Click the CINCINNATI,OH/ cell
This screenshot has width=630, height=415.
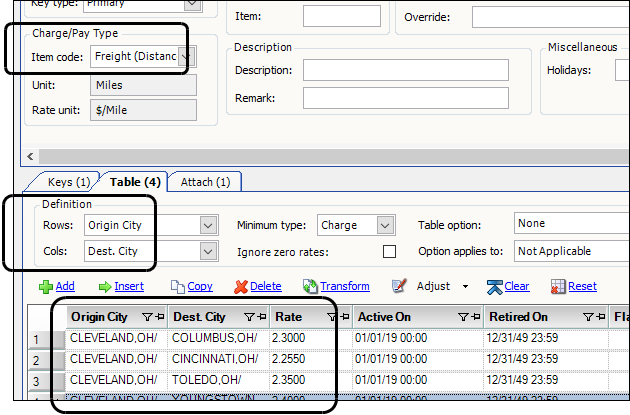pyautogui.click(x=219, y=359)
